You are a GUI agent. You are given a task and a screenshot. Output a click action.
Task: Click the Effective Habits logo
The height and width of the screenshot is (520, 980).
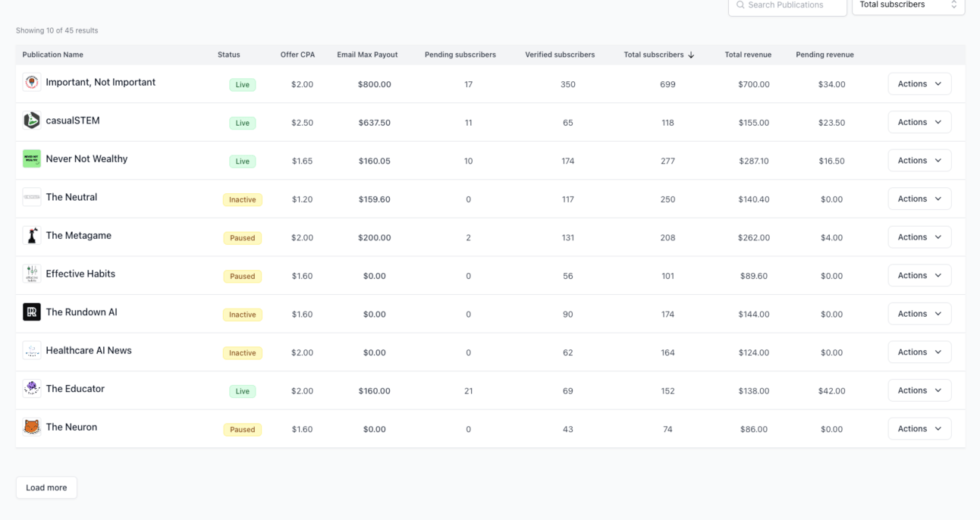(x=32, y=274)
